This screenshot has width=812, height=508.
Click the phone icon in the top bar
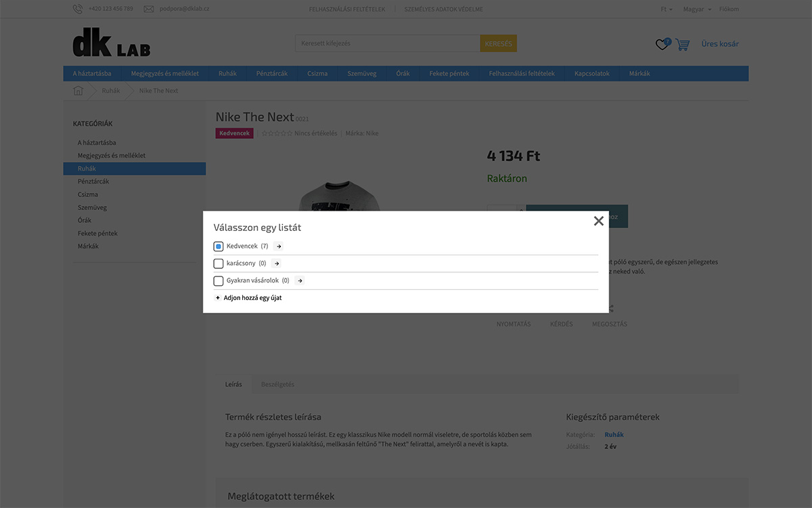tap(78, 9)
